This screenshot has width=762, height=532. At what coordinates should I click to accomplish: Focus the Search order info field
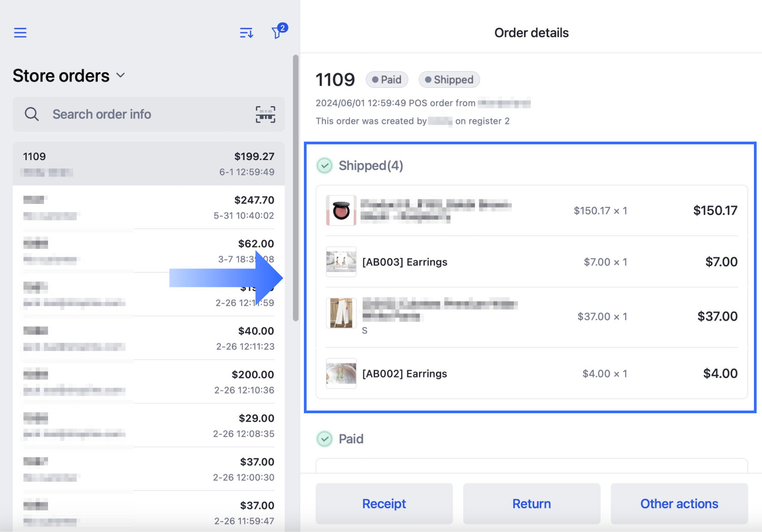coord(148,114)
